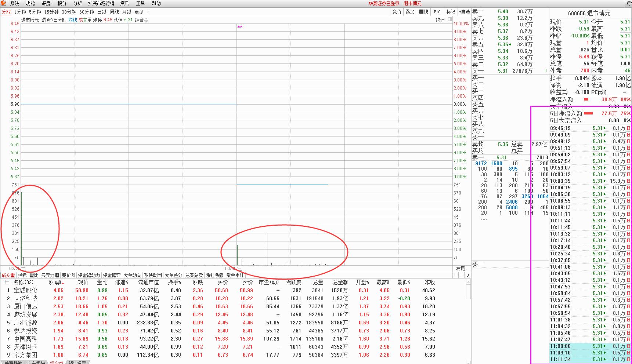Add stock with the +自选 button
632x364 pixels.
point(464,12)
